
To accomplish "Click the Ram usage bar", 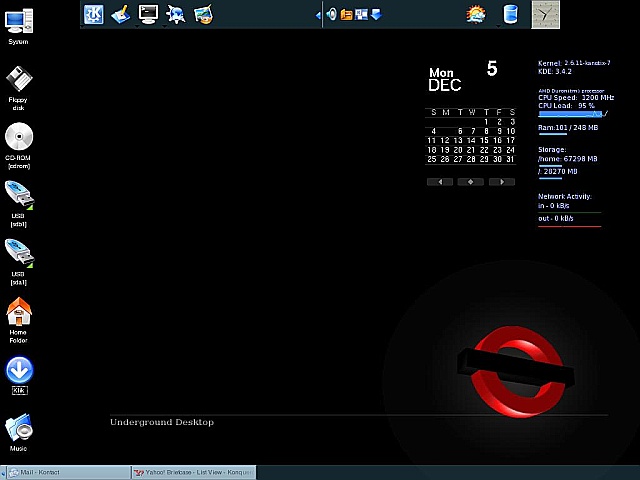I will pos(552,134).
